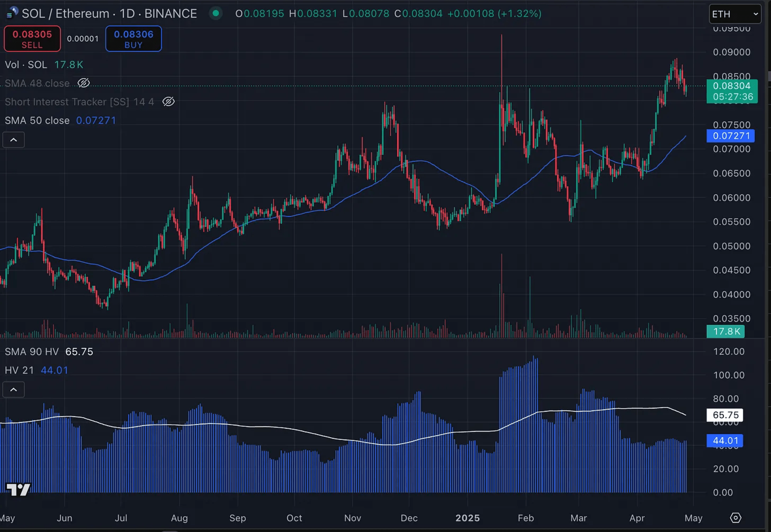Image resolution: width=771 pixels, height=532 pixels.
Task: Open the ETH currency dropdown
Action: point(735,14)
